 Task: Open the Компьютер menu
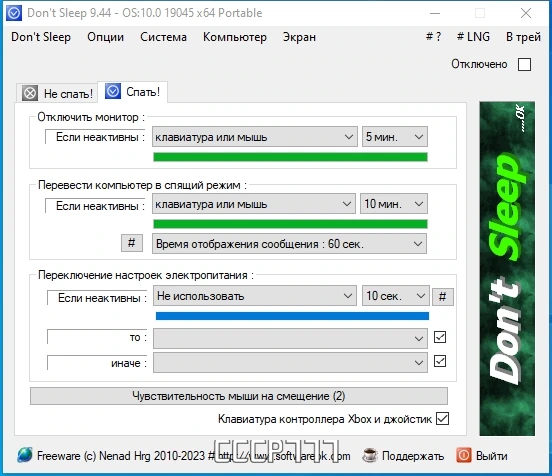pos(235,37)
